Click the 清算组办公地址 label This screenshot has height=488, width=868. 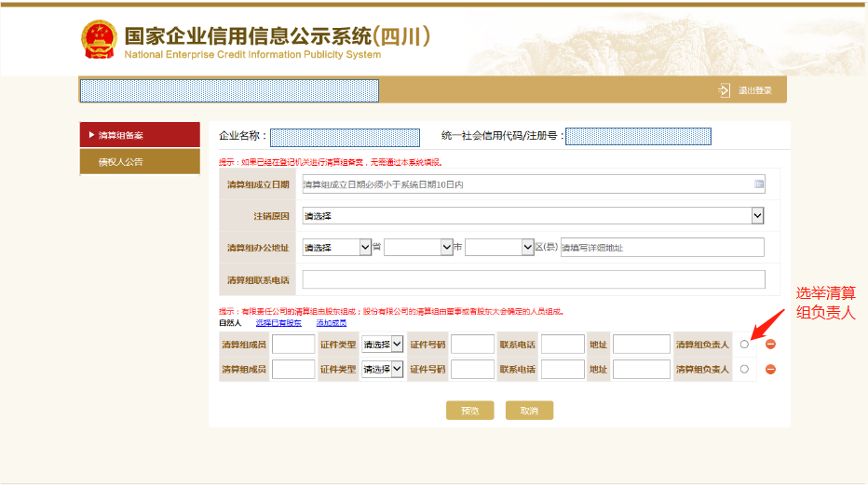click(258, 248)
